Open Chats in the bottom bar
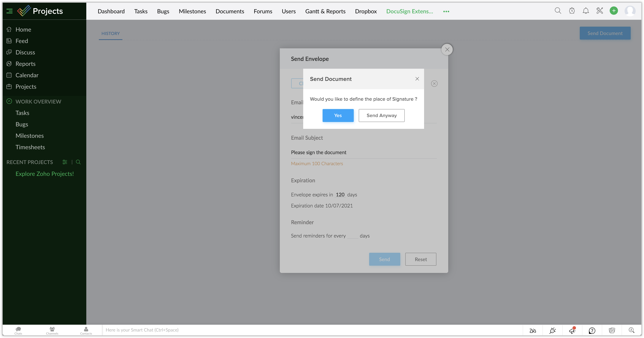 [18, 330]
